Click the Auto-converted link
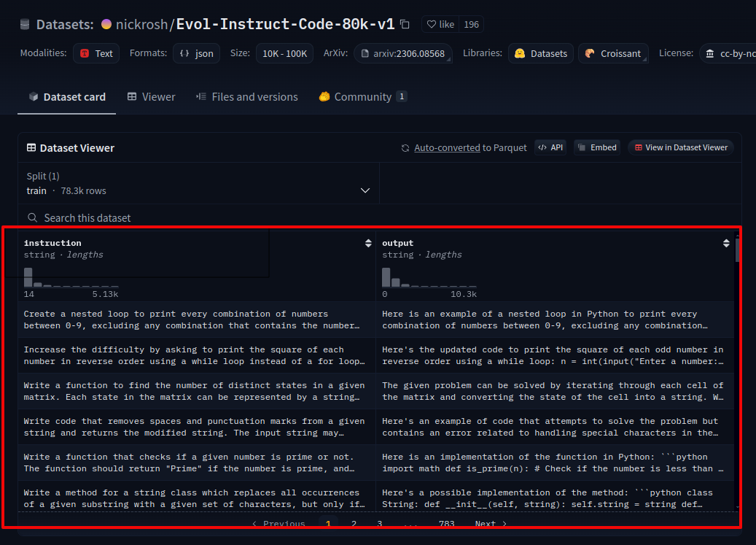This screenshot has height=545, width=756. [447, 147]
